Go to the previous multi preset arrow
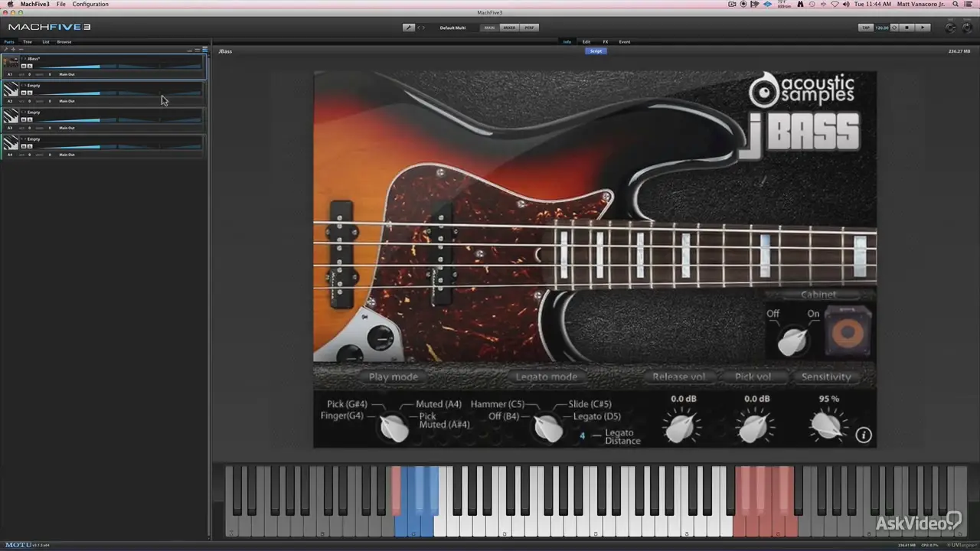This screenshot has height=551, width=980. (418, 28)
